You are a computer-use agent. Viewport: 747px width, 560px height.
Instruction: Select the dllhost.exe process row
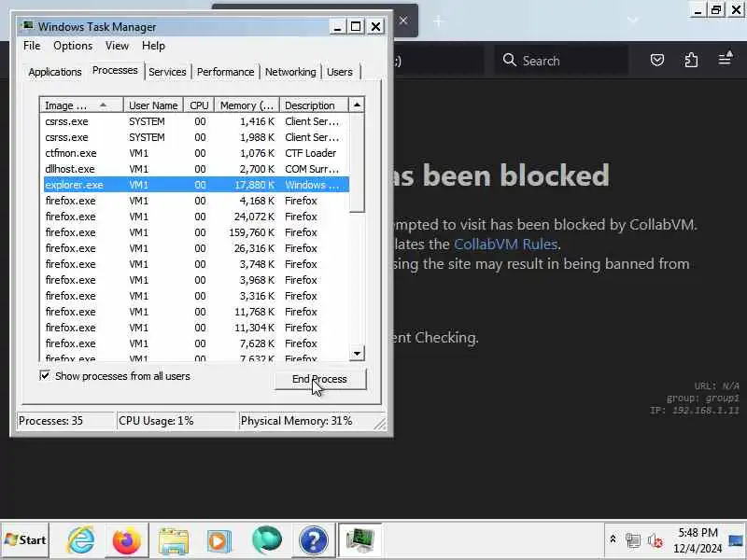[196, 169]
